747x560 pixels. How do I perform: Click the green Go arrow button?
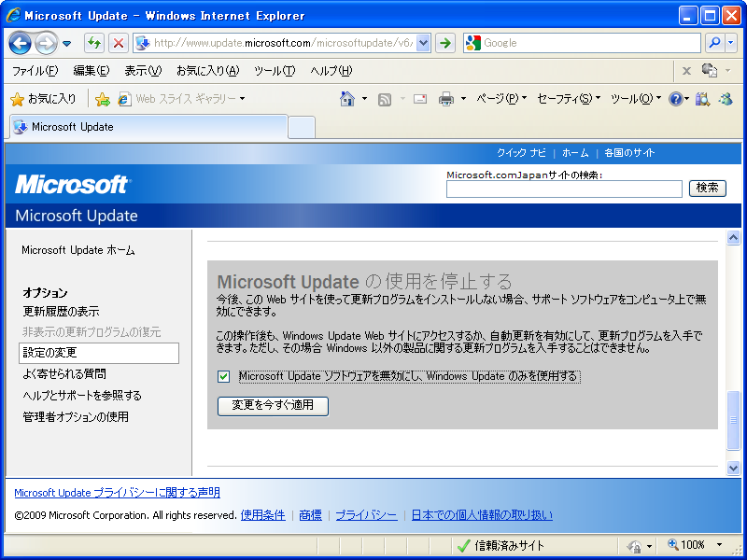[x=445, y=43]
